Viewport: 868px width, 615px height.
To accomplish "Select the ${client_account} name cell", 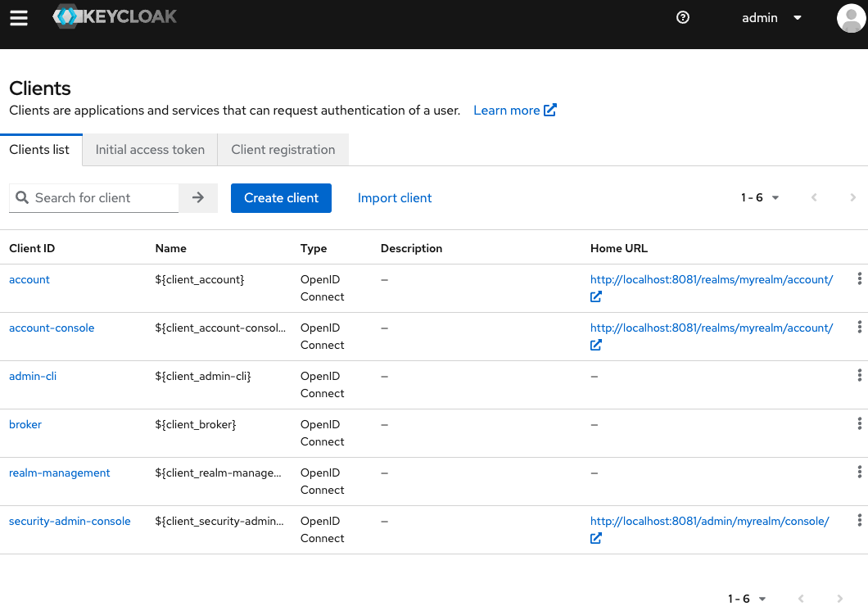I will (x=200, y=279).
